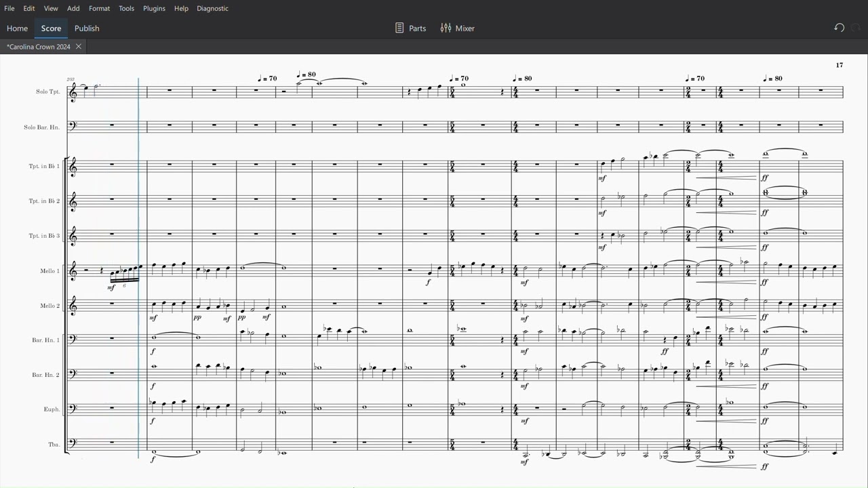Screen dimensions: 868x488
Task: Select the 5/4 time signature on Solo Tpt. staff
Action: coord(453,92)
